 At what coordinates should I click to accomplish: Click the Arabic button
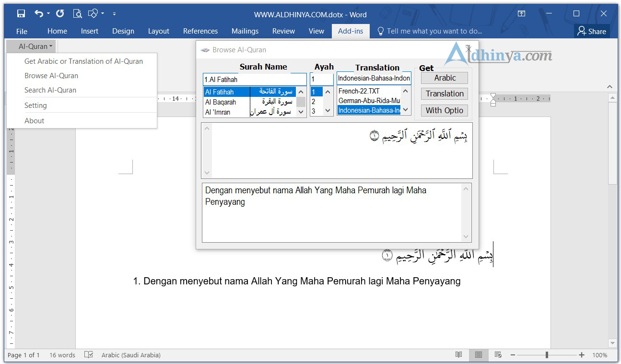click(x=445, y=78)
